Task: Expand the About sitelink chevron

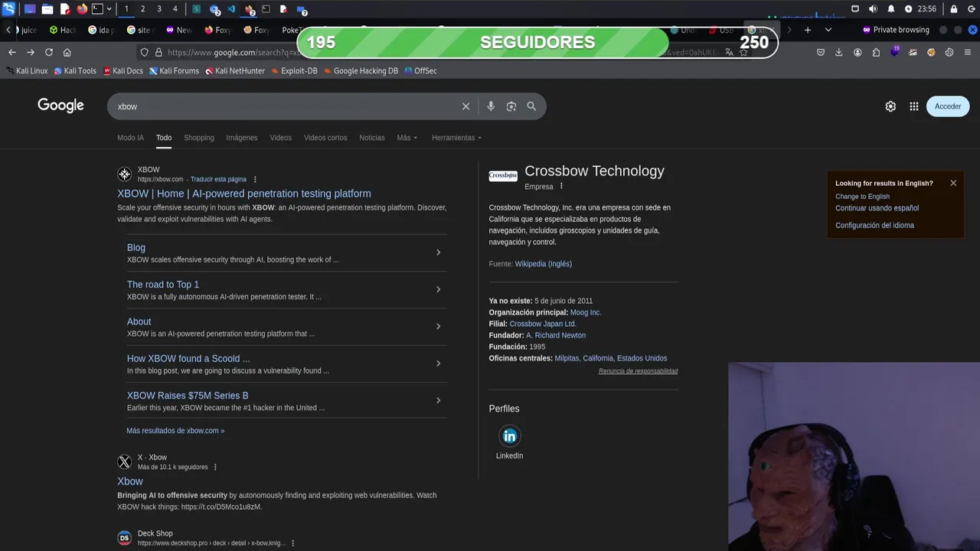Action: tap(438, 327)
